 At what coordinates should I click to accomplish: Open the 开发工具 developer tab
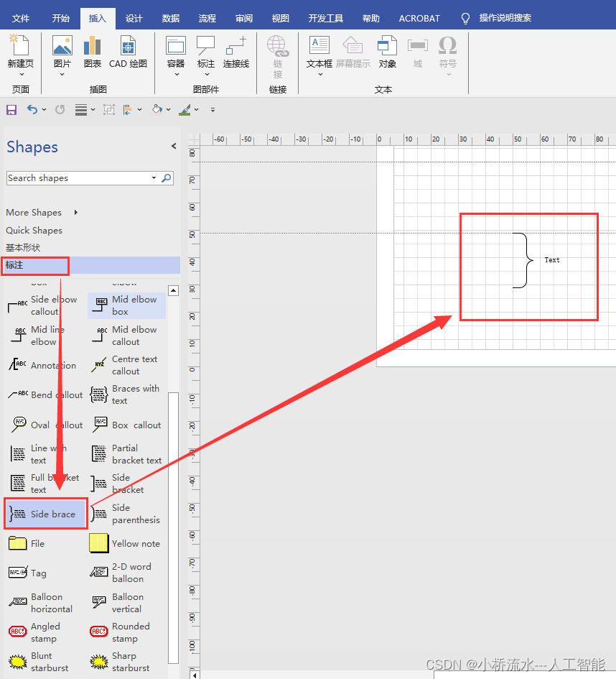(326, 18)
